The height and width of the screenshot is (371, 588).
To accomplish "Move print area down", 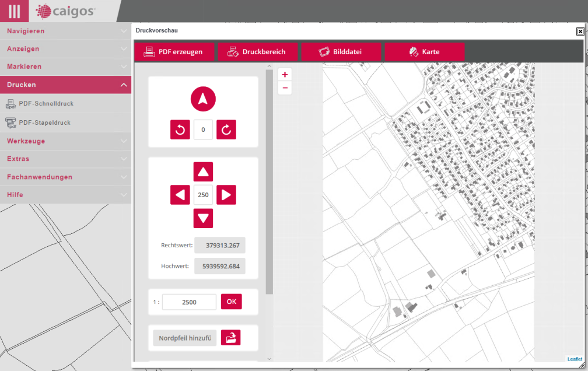I will [x=203, y=218].
